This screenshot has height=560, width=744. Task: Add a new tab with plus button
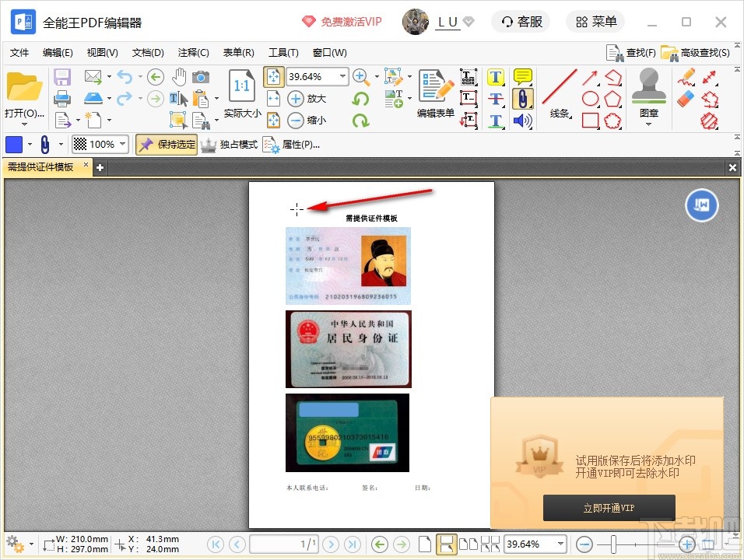pyautogui.click(x=100, y=167)
